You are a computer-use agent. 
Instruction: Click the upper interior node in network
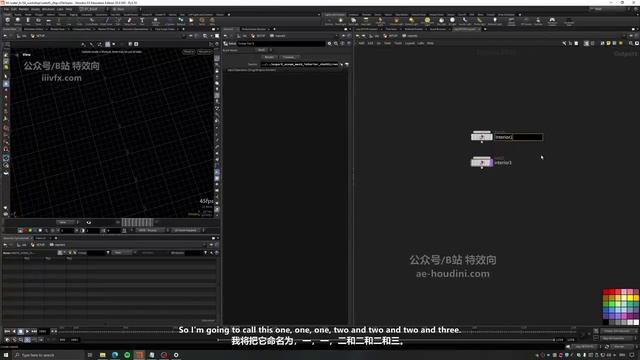point(482,136)
